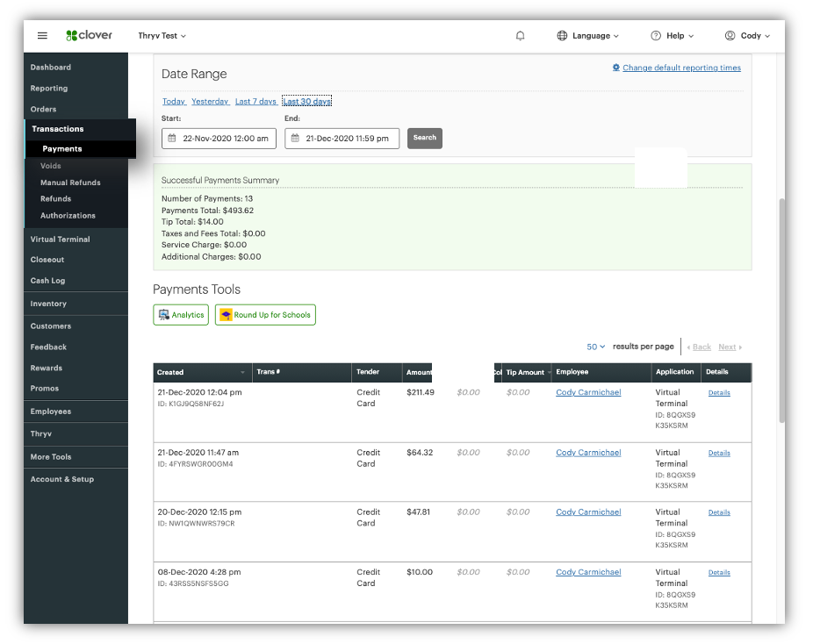
Task: Click the Help question mark icon
Action: click(x=656, y=36)
